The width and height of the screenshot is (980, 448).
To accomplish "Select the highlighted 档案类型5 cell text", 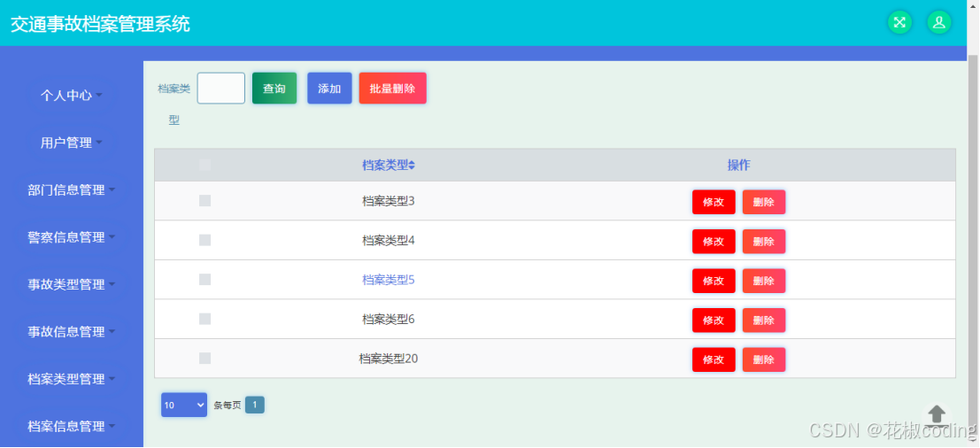I will 388,280.
